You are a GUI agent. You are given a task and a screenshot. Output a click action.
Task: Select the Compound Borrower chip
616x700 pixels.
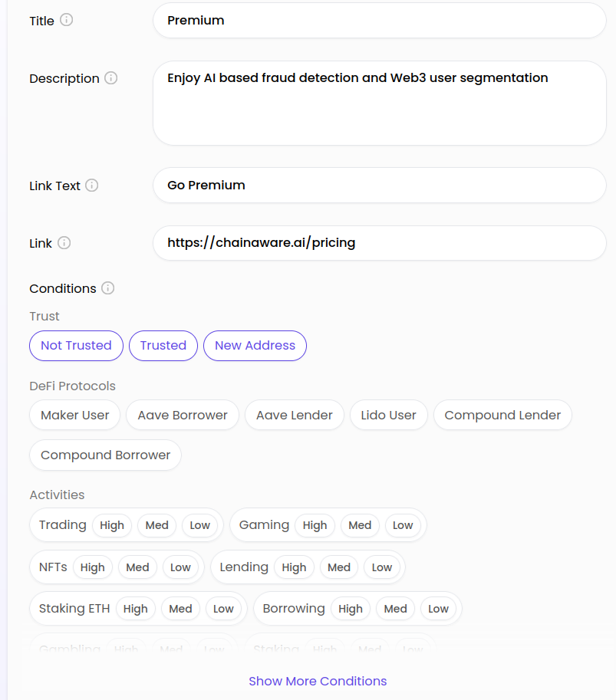click(x=105, y=455)
